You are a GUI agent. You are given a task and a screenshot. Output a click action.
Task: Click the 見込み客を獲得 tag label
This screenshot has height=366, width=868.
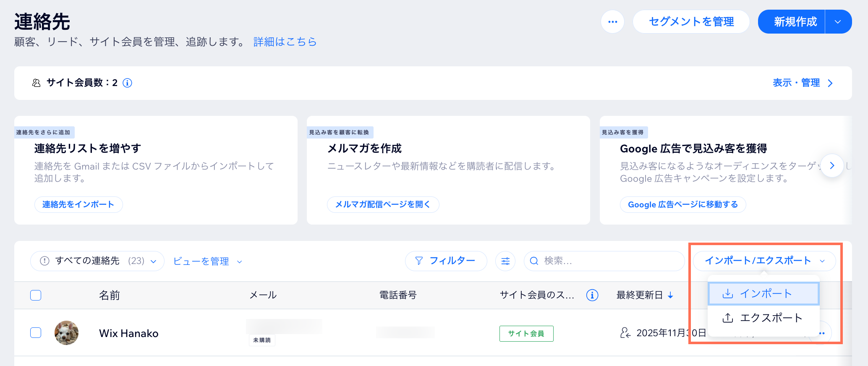623,132
